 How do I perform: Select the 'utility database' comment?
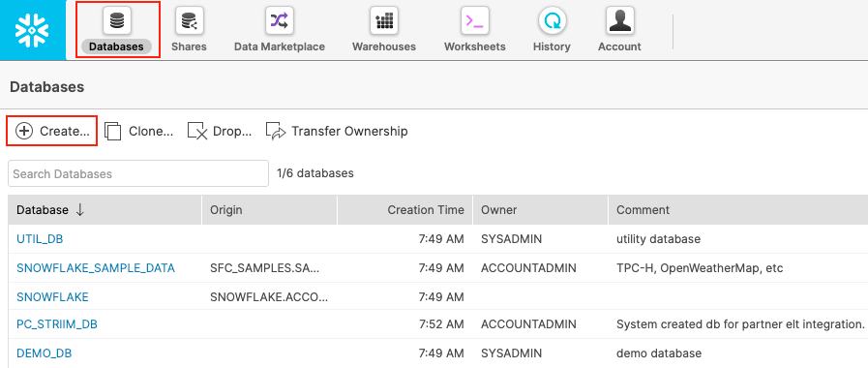click(x=659, y=239)
